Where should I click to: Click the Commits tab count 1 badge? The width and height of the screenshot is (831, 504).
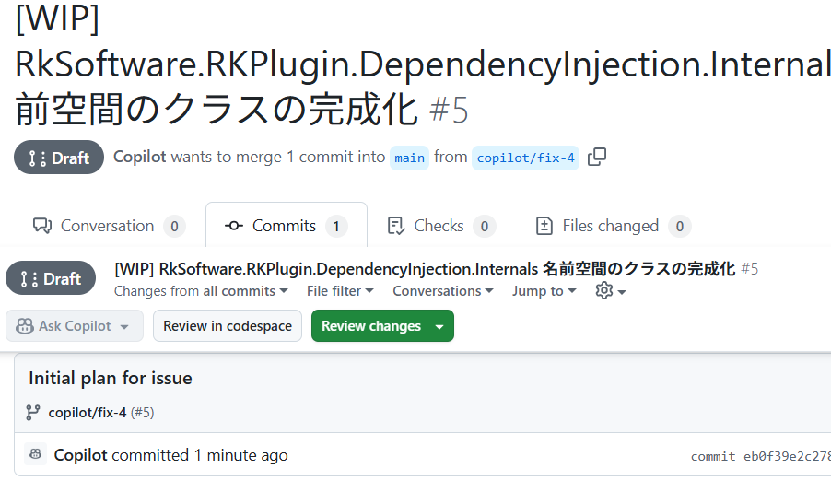336,227
